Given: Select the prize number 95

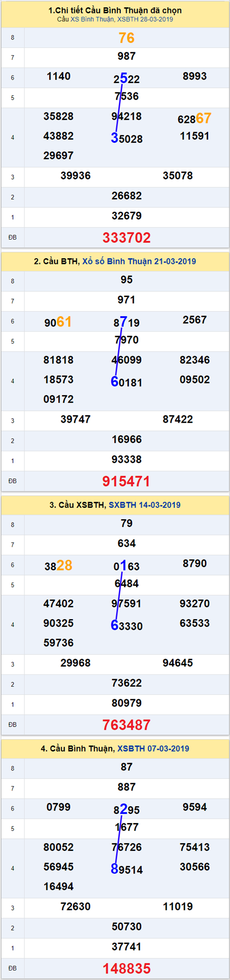Looking at the screenshot, I should 126,280.
